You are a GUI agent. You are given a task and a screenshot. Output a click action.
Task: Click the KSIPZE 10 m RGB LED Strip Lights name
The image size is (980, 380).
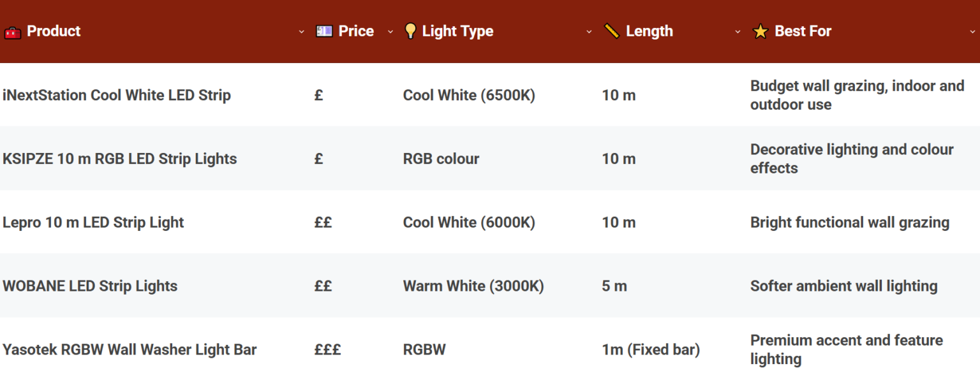click(120, 159)
